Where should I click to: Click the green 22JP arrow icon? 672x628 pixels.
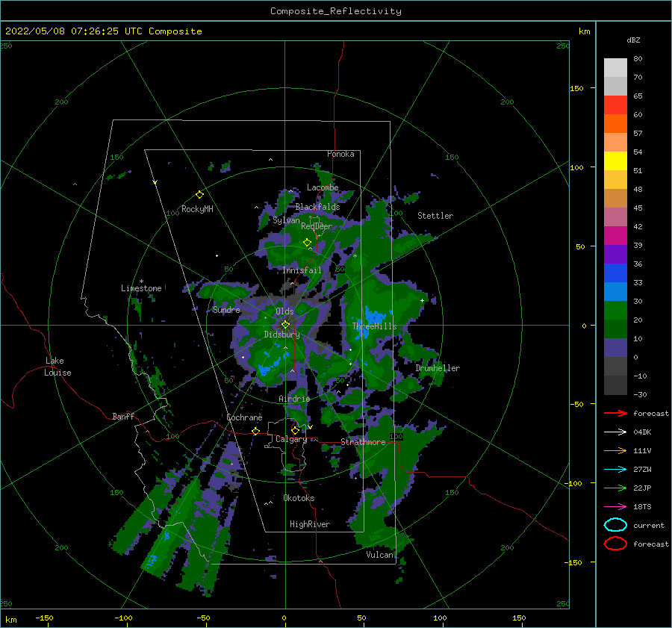(615, 488)
